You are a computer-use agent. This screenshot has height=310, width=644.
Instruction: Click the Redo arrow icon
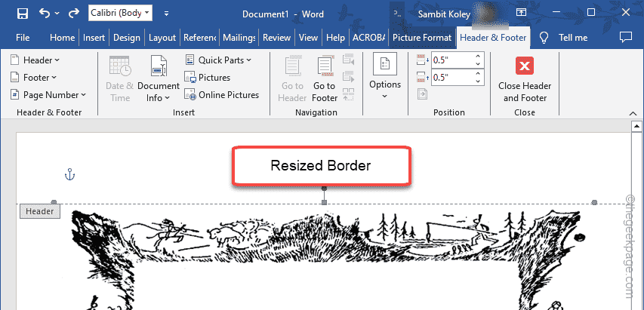pos(73,14)
